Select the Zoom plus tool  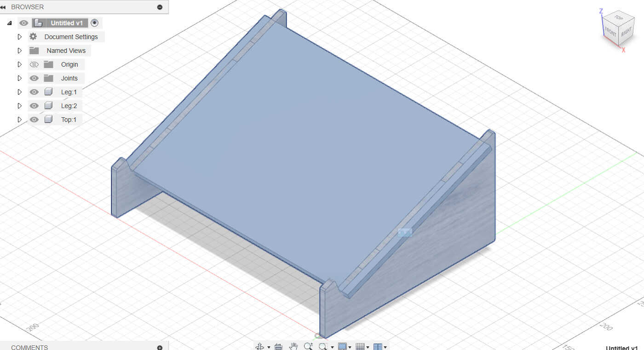click(308, 346)
